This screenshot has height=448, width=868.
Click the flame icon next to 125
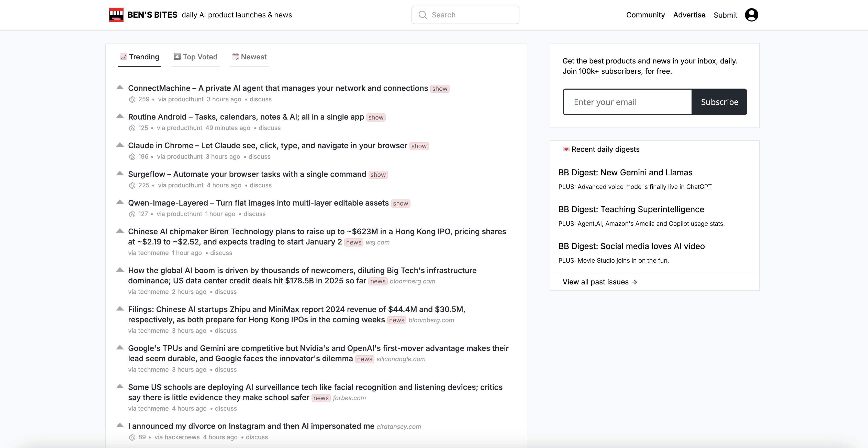point(132,128)
